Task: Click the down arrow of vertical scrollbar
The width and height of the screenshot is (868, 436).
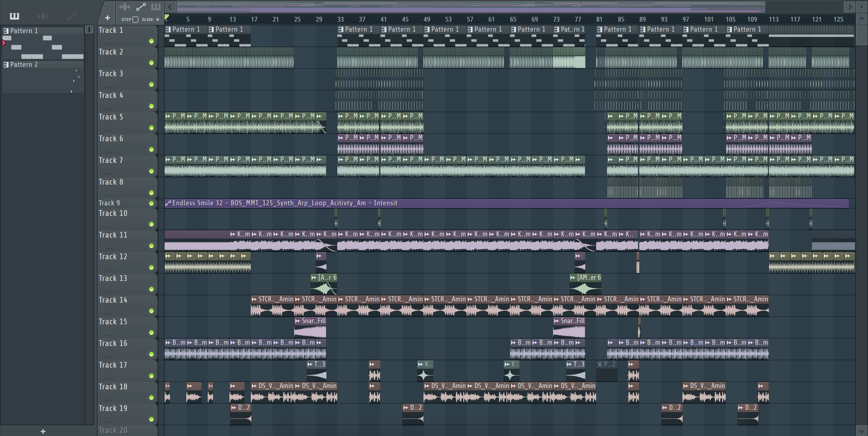Action: 862,430
